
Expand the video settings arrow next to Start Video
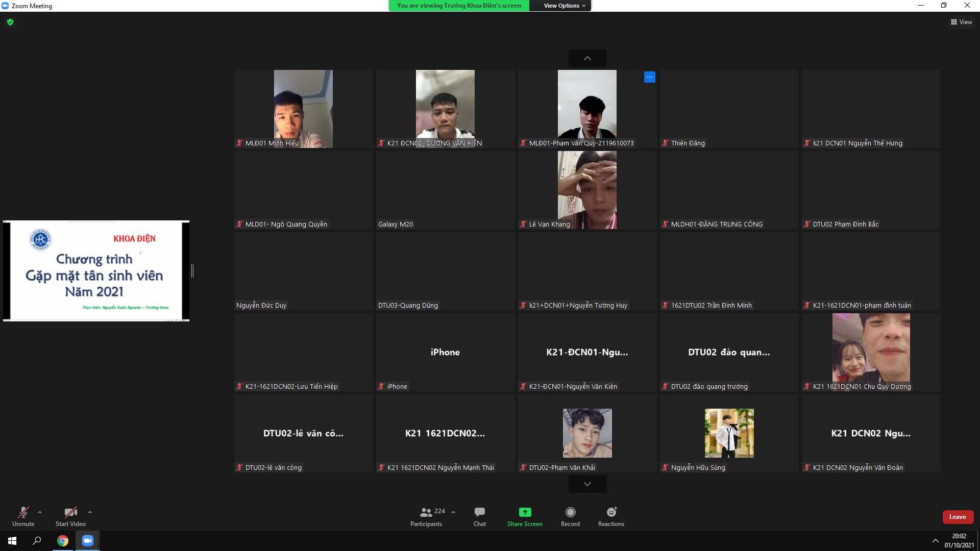(90, 512)
